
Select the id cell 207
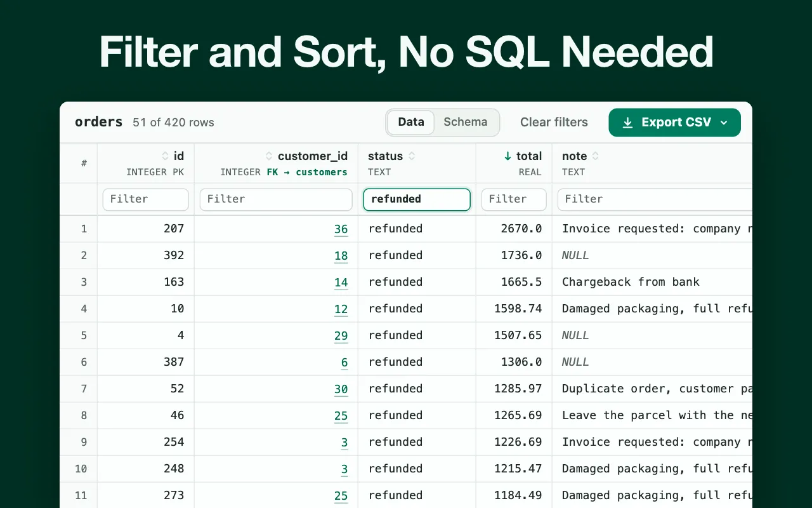(x=146, y=229)
